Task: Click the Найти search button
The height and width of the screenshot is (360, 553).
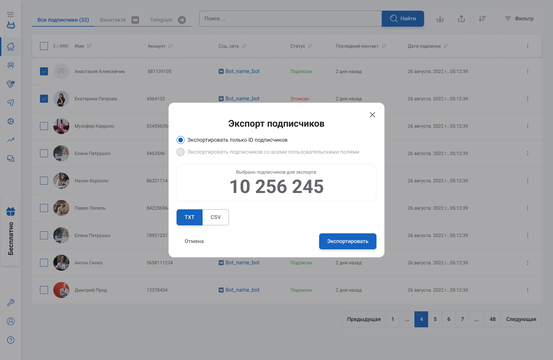Action: click(x=403, y=18)
